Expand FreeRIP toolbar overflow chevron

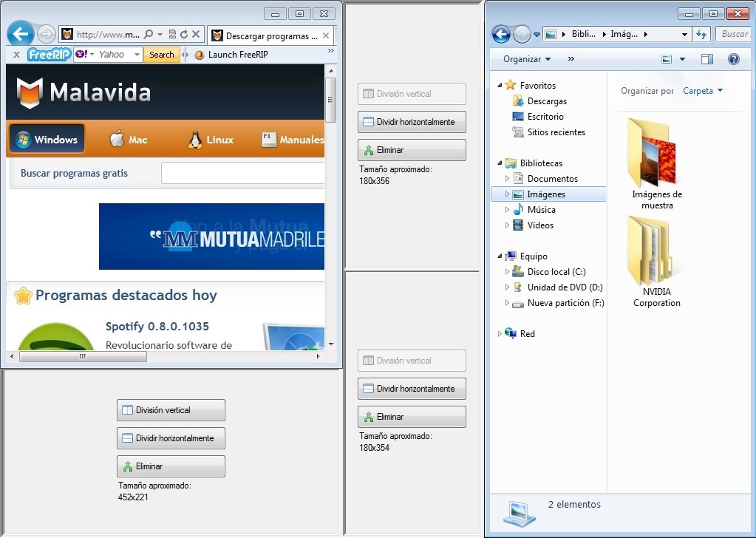click(x=331, y=50)
